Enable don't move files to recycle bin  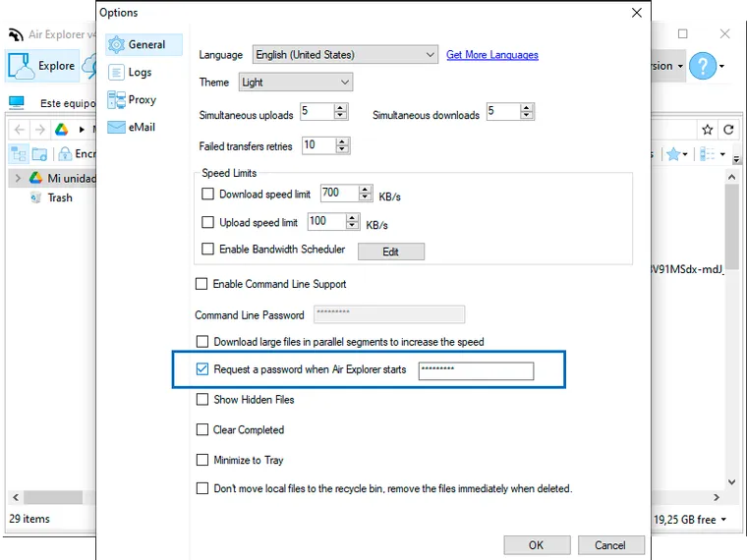202,488
